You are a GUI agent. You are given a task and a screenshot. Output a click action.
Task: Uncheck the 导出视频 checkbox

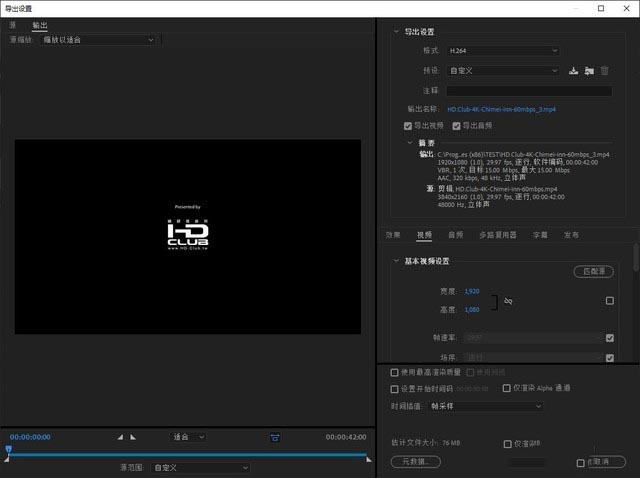point(408,126)
